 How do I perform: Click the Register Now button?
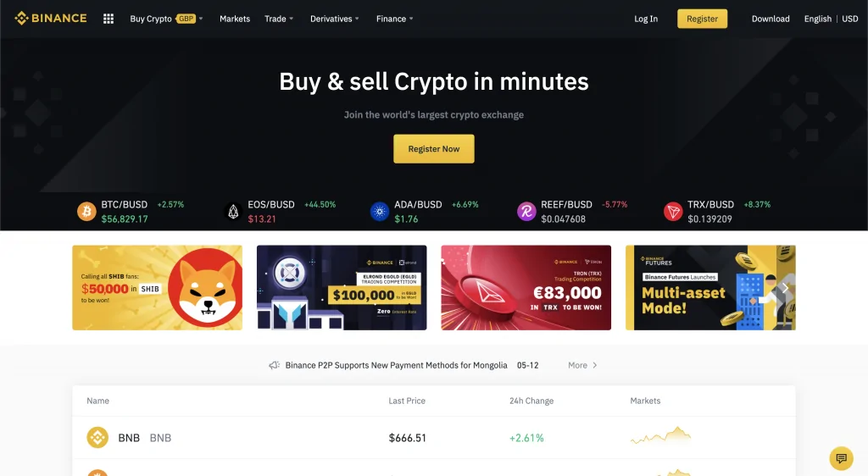[434, 149]
